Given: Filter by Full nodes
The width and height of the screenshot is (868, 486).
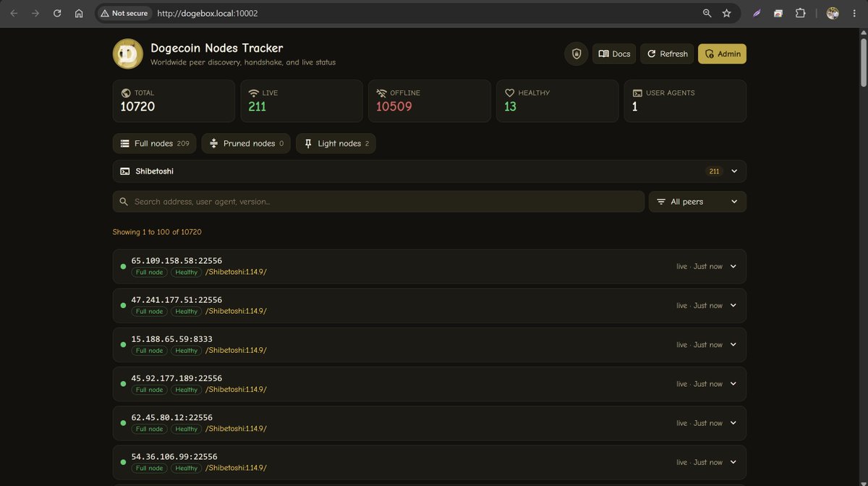Looking at the screenshot, I should coord(154,143).
